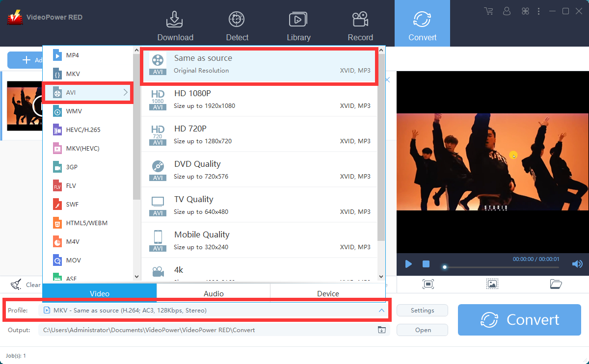Switch to the Library tab
Screen dimensions: 589x364
[298, 26]
